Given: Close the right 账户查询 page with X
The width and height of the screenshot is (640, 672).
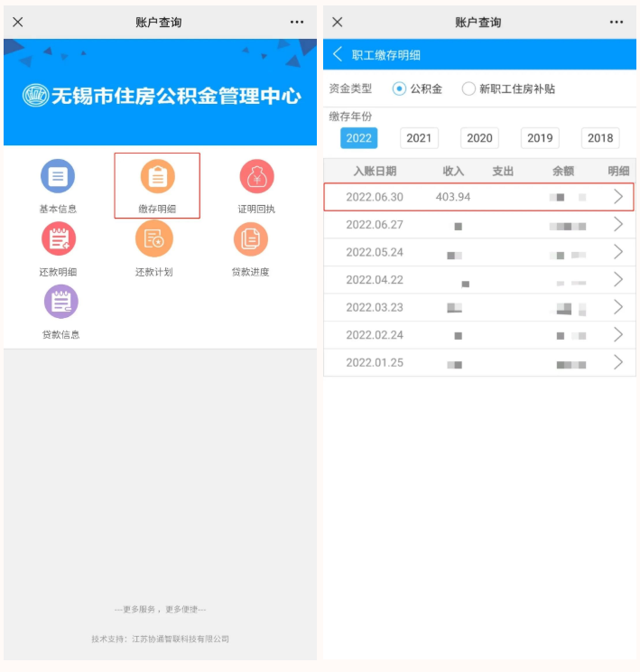Looking at the screenshot, I should coord(338,22).
